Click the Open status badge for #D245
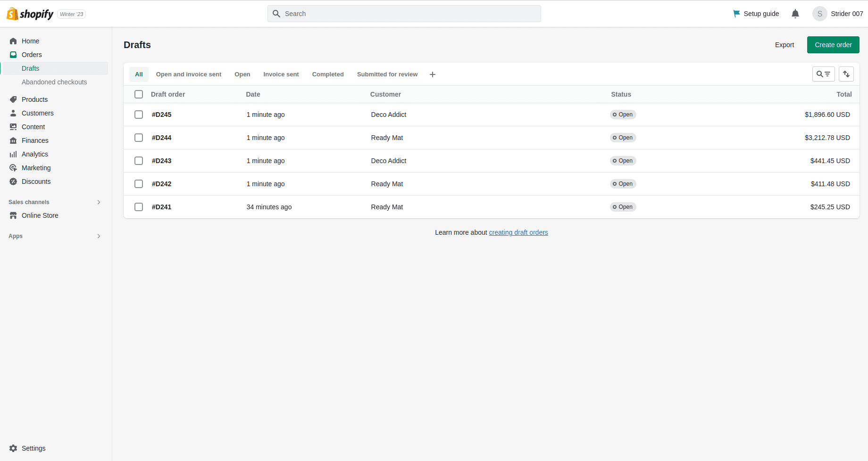Screen dimensions: 868x461 (623, 115)
